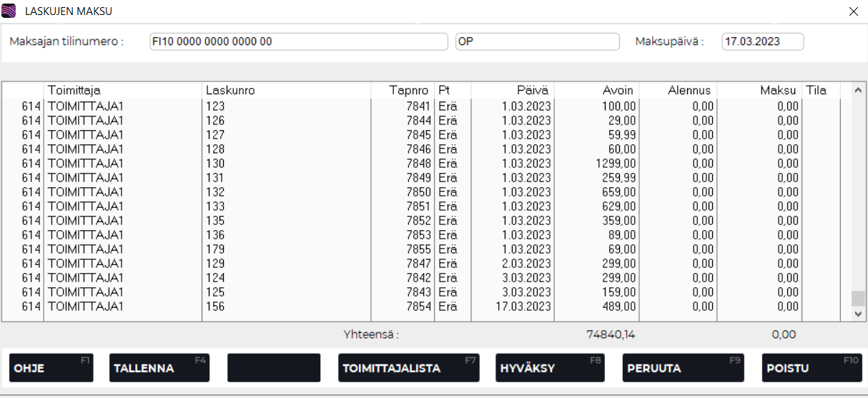Close the Laskujen maksu window
This screenshot has width=868, height=398.
853,11
